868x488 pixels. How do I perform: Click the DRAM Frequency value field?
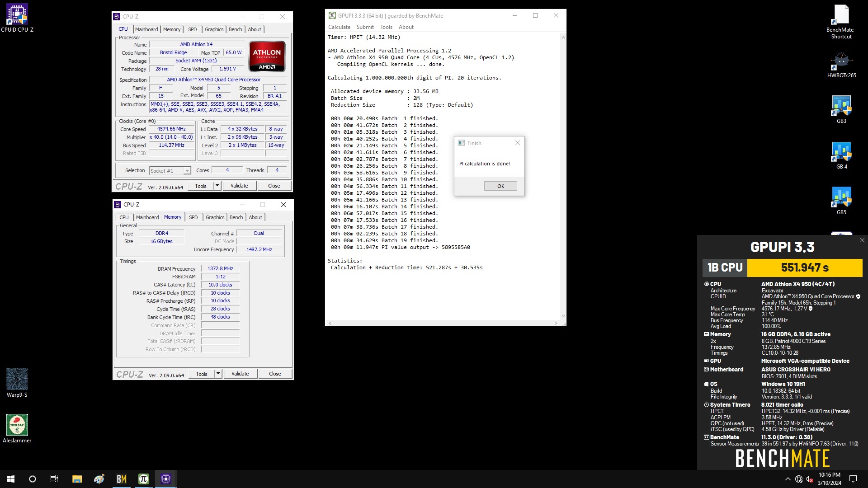point(220,268)
